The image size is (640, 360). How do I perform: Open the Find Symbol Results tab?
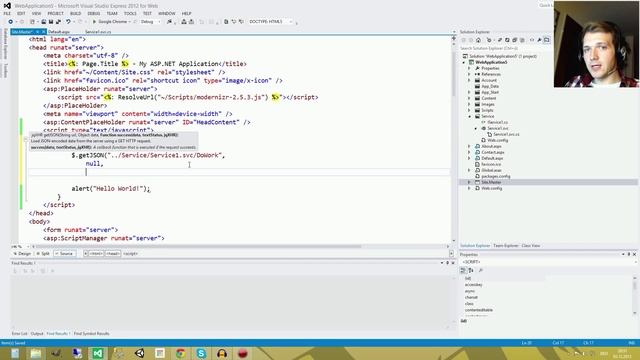point(91,333)
